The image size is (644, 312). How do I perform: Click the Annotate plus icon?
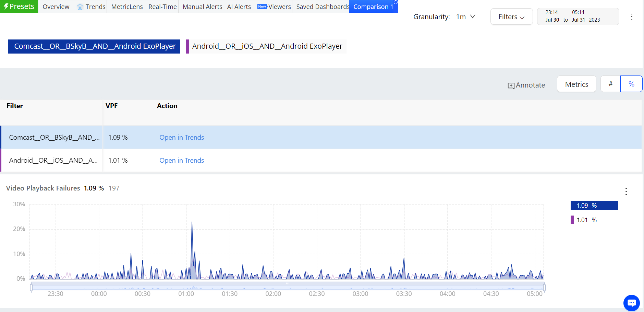click(511, 85)
